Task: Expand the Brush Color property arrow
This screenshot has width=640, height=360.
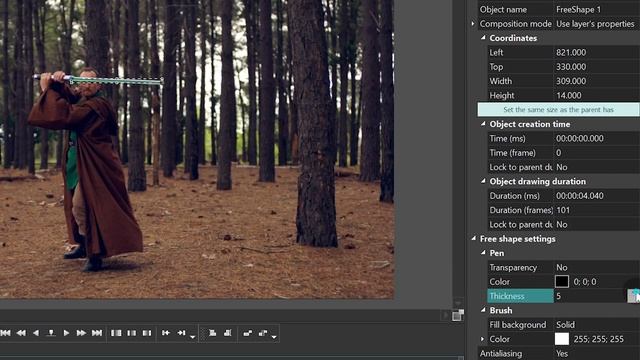Action: coord(482,339)
